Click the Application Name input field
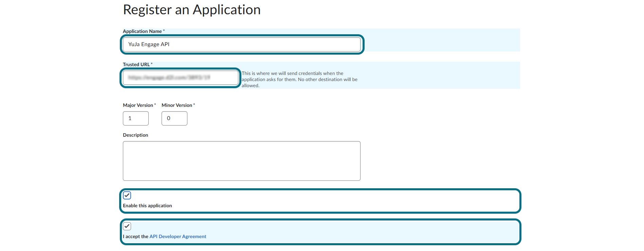The width and height of the screenshot is (644, 251). (241, 44)
